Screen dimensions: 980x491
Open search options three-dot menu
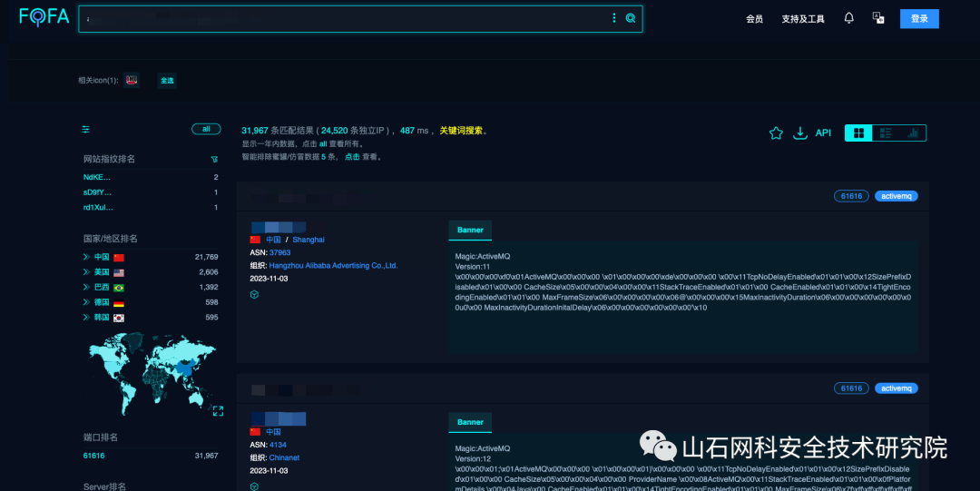click(x=613, y=18)
